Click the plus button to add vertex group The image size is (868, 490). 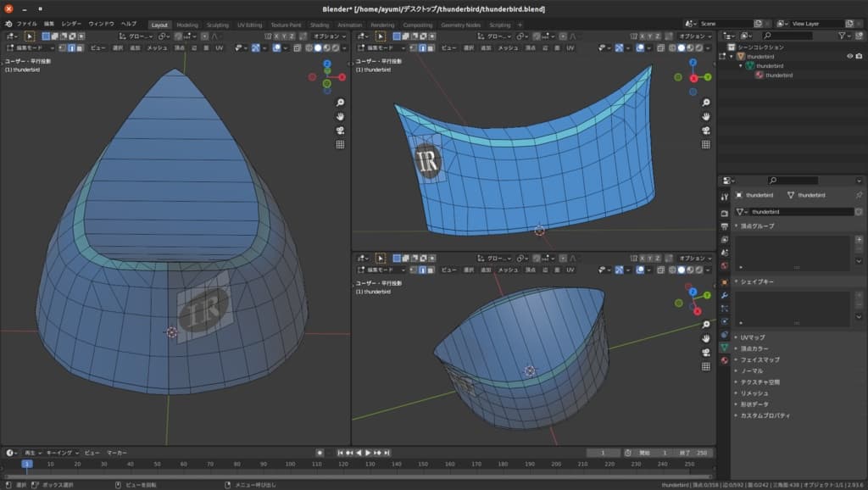pyautogui.click(x=859, y=240)
